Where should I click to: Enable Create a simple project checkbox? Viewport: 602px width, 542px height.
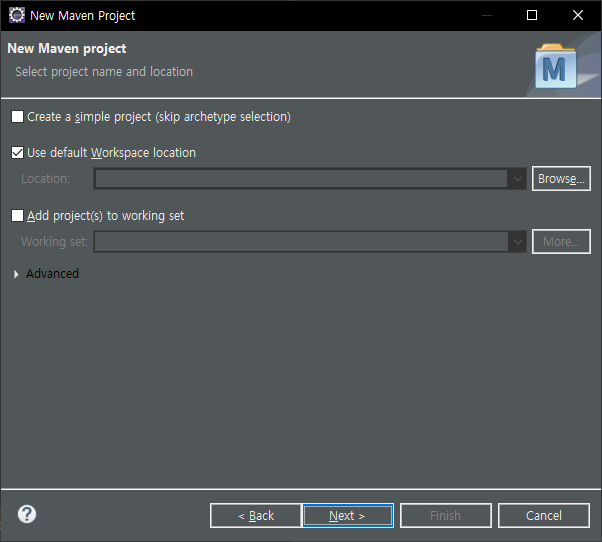[17, 117]
